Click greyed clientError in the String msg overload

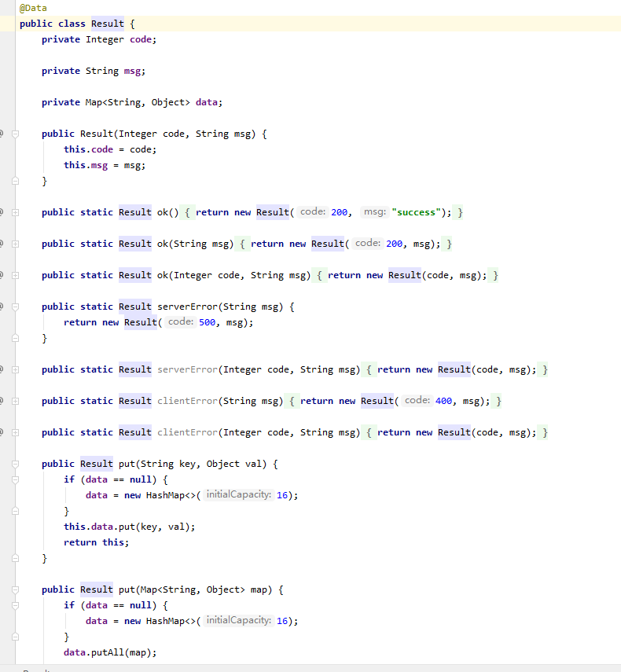(187, 401)
